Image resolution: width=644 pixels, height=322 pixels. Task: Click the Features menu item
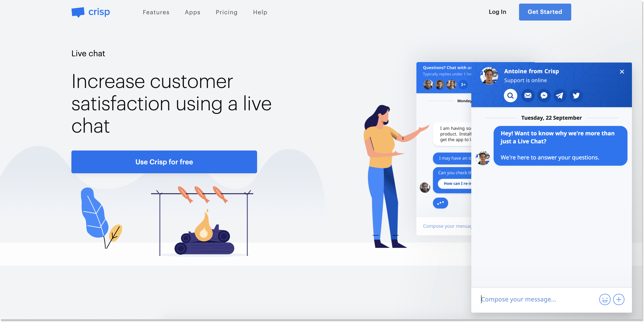coord(156,12)
